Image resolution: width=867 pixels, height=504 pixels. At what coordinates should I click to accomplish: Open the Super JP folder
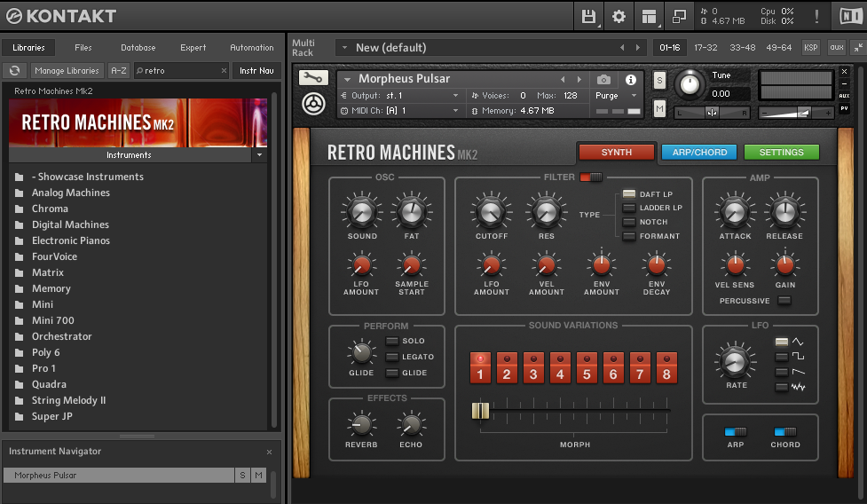click(x=52, y=417)
